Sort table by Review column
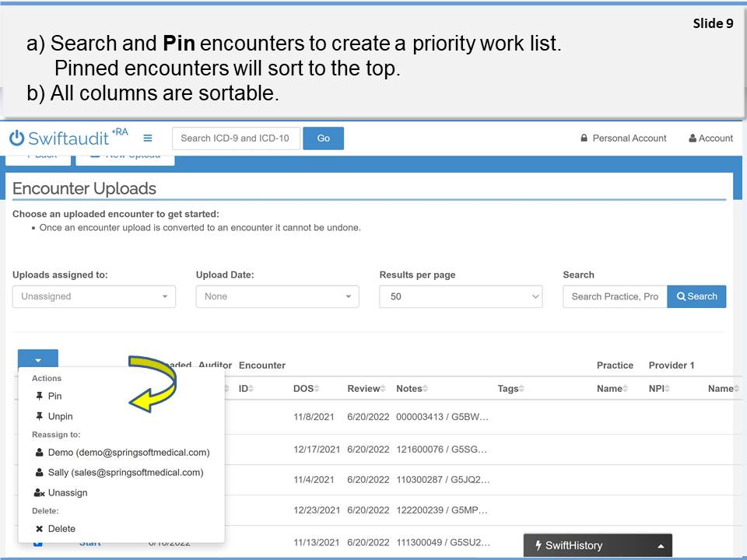The image size is (747, 560). 384,389
